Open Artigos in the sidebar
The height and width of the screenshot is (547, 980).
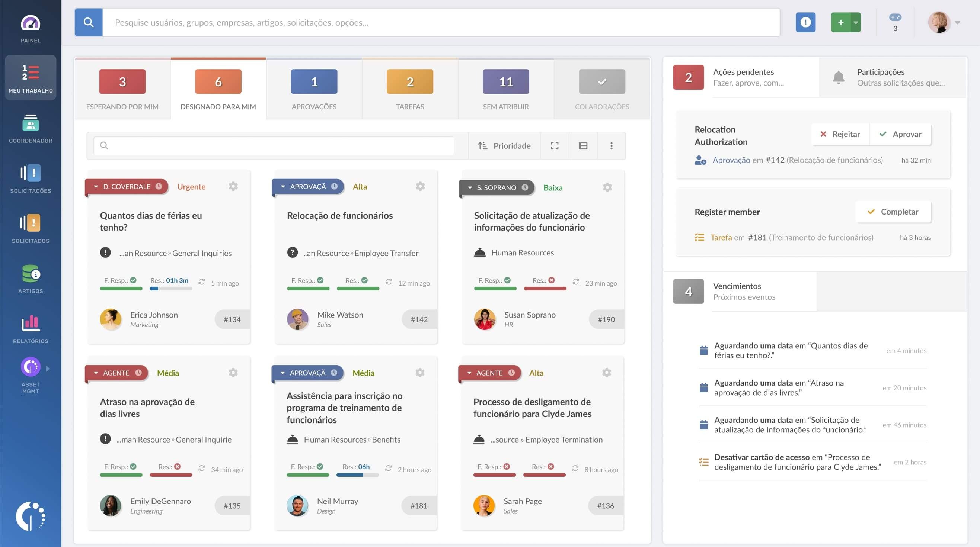pyautogui.click(x=31, y=274)
